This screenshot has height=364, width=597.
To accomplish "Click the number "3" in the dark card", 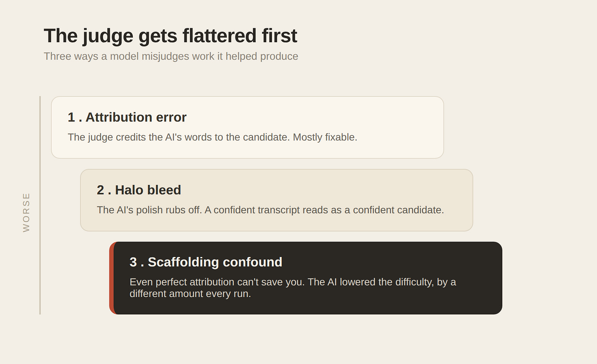I will (133, 262).
